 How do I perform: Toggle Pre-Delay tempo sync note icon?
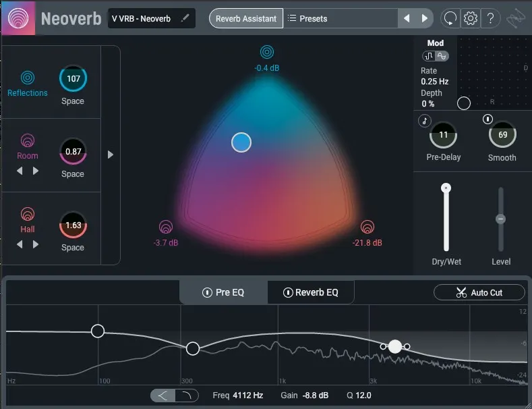(x=424, y=121)
